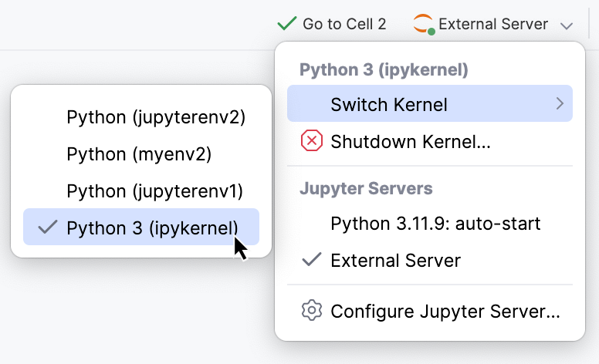Open the External Server dropdown label in toolbar
Screen dimensions: 599x364
point(493,25)
